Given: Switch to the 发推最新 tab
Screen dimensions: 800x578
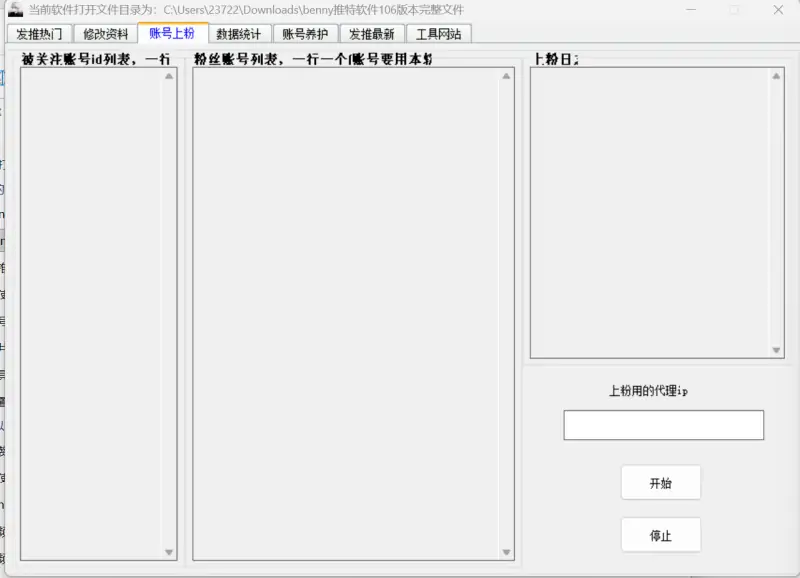Looking at the screenshot, I should (371, 34).
